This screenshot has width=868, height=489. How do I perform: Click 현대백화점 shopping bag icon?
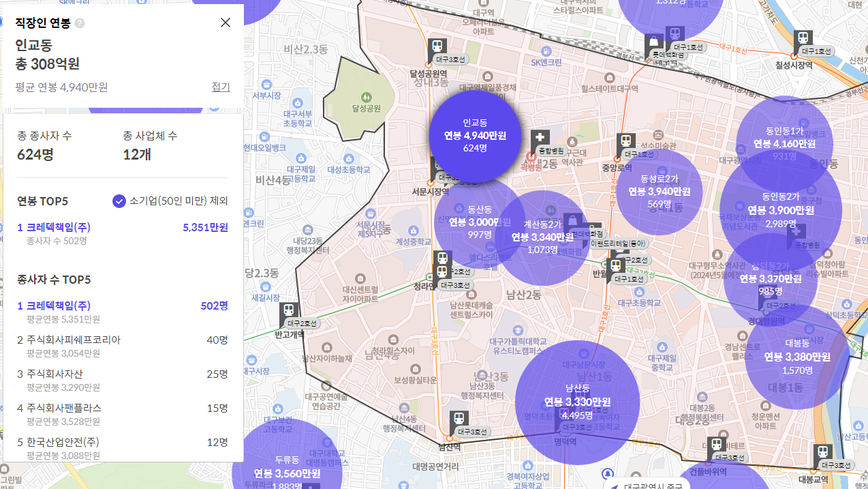point(572,222)
